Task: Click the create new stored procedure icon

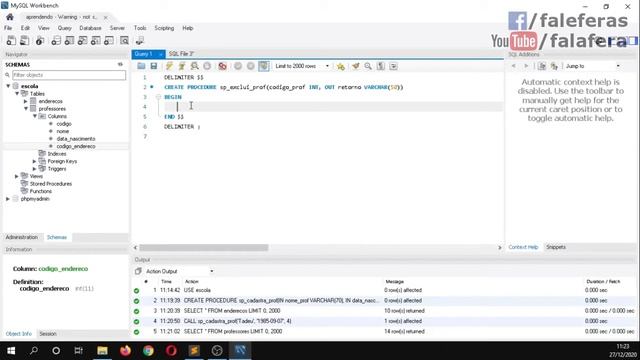Action: coord(96,40)
